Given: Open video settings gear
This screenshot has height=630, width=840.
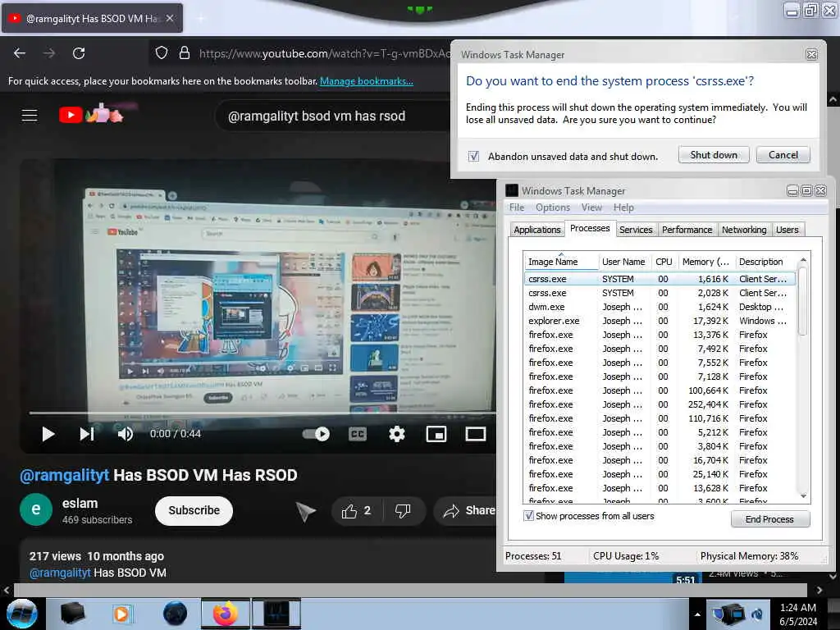Looking at the screenshot, I should tap(396, 434).
